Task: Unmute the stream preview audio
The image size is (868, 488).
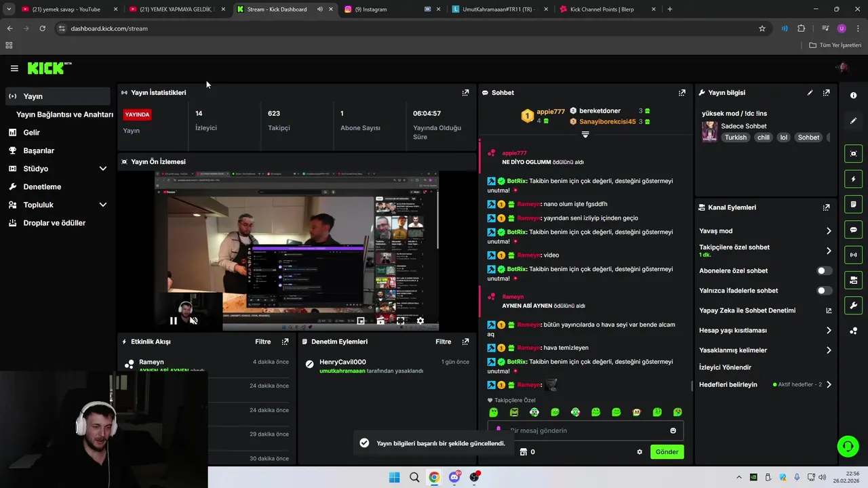Action: coord(193,321)
